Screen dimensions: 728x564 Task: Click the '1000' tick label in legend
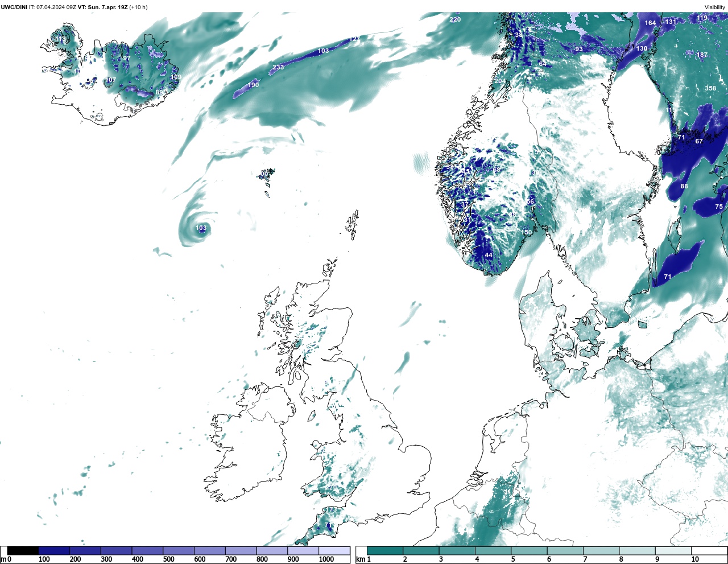(326, 559)
